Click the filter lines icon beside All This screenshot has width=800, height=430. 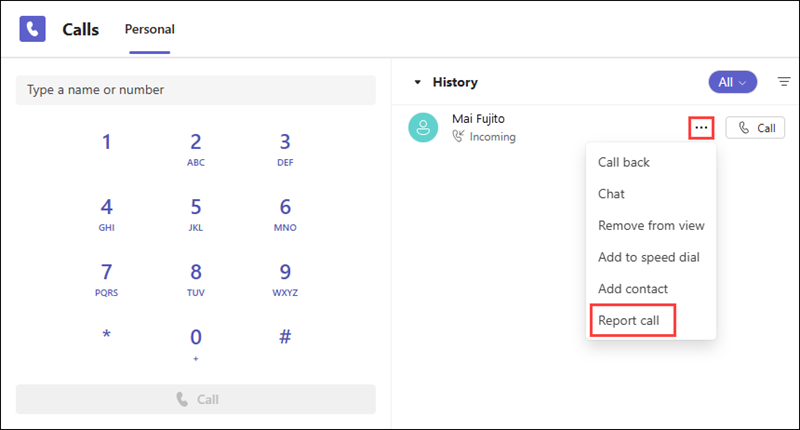(784, 82)
